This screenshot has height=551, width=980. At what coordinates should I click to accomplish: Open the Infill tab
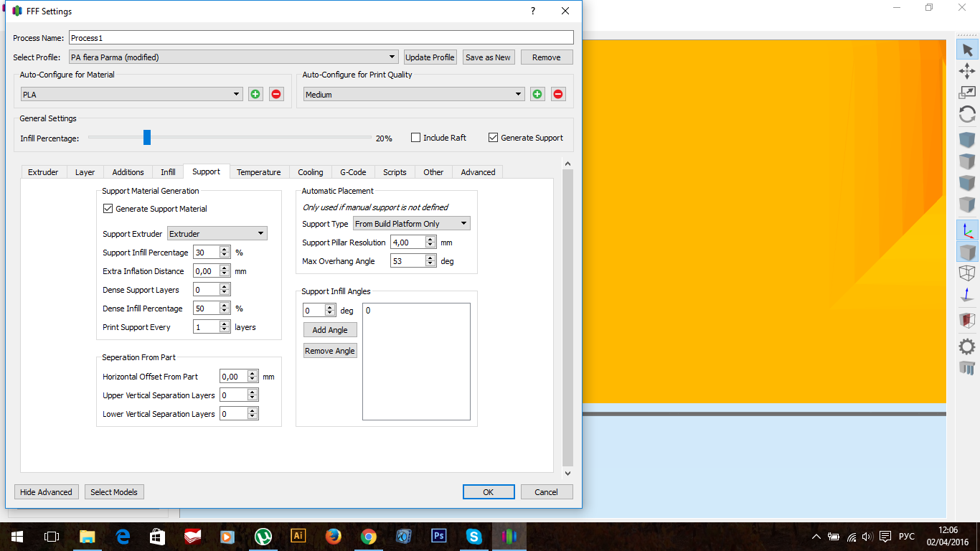168,172
